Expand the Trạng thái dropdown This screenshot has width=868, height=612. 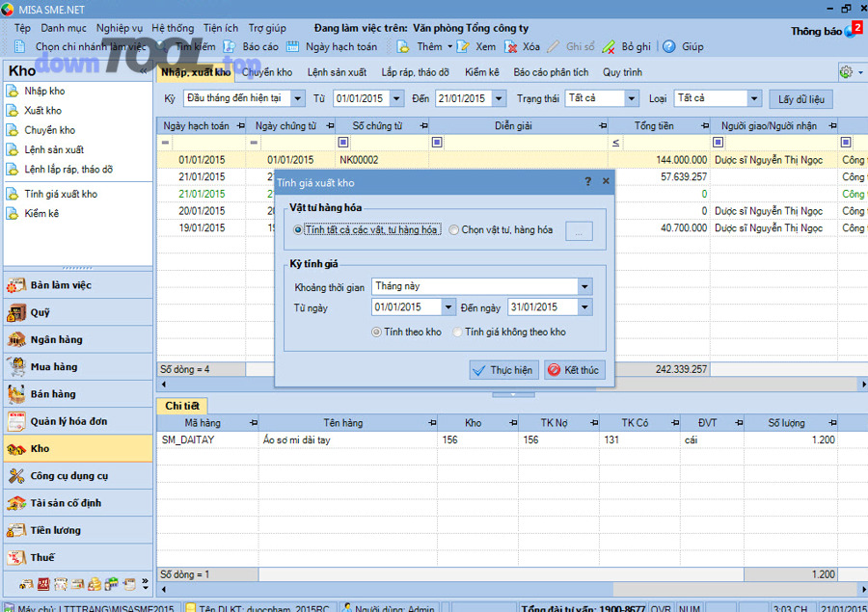631,98
